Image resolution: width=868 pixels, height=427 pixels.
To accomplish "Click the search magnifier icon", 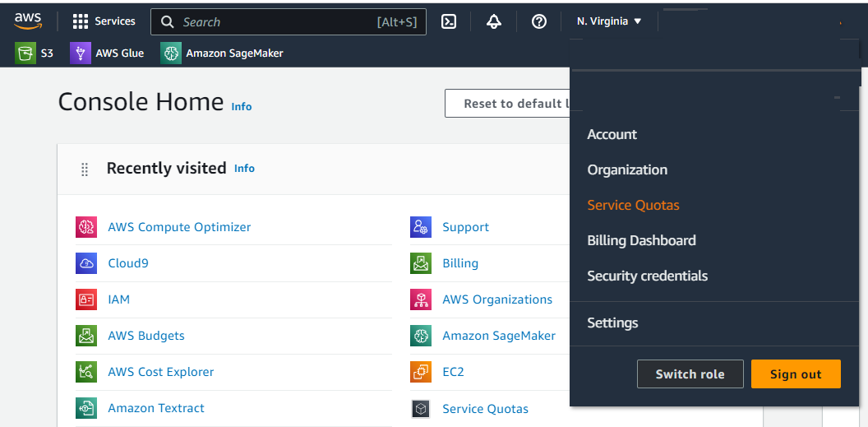I will coord(167,21).
